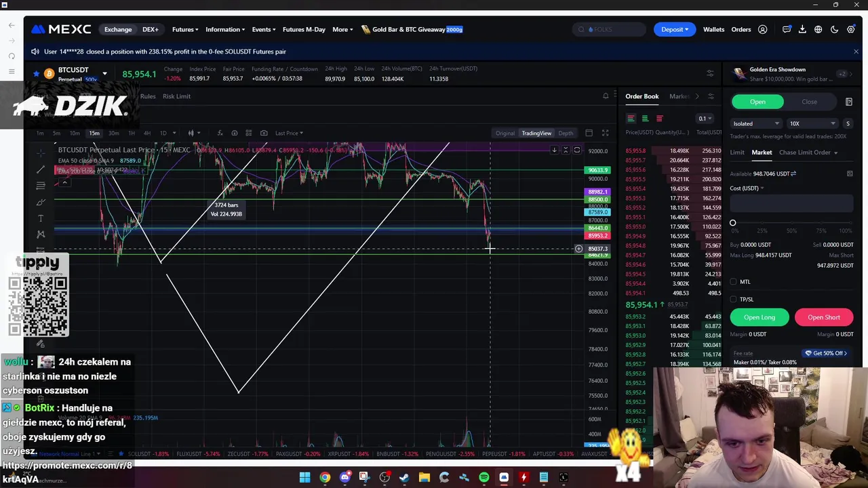Select the Fibonacci lines tool
Viewport: 868px width, 488px height.
click(41, 185)
